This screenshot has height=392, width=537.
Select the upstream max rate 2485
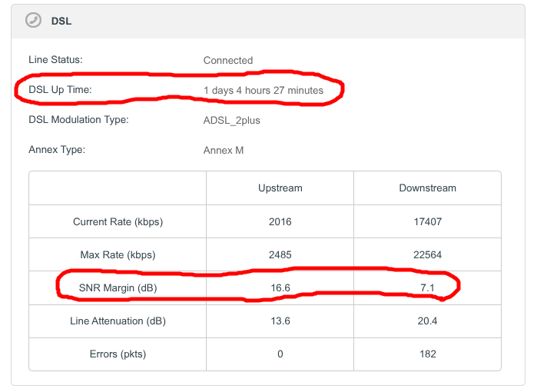(280, 254)
